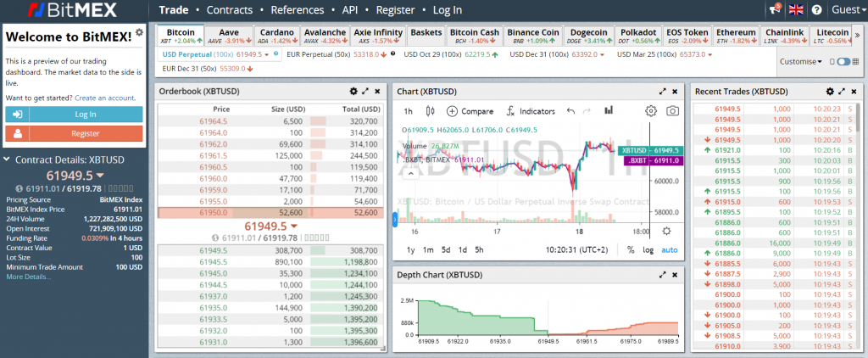Click the Recent Trades scrollbar
The width and height of the screenshot is (868, 358).
(x=859, y=119)
